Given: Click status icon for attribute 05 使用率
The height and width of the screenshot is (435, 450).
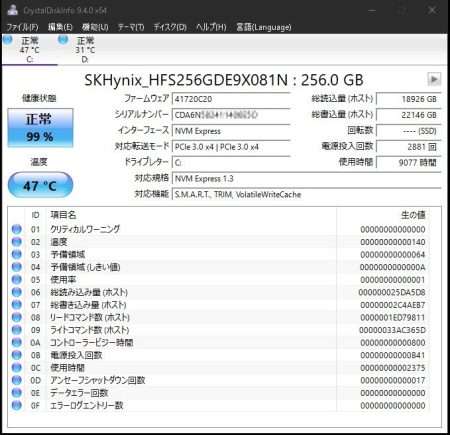Looking at the screenshot, I should tap(16, 279).
